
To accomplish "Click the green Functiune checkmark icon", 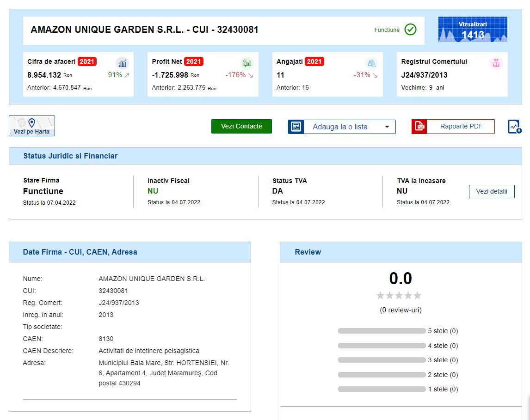I will point(410,30).
